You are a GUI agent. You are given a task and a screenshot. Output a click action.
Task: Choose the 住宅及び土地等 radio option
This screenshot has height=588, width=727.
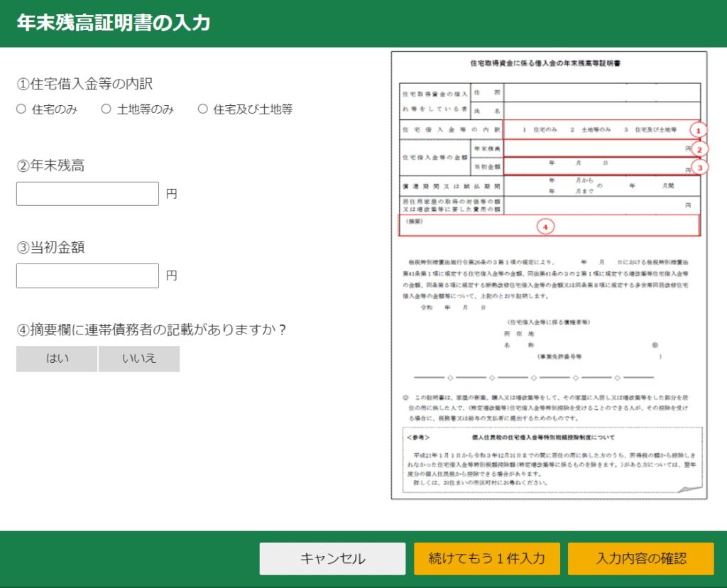[202, 109]
